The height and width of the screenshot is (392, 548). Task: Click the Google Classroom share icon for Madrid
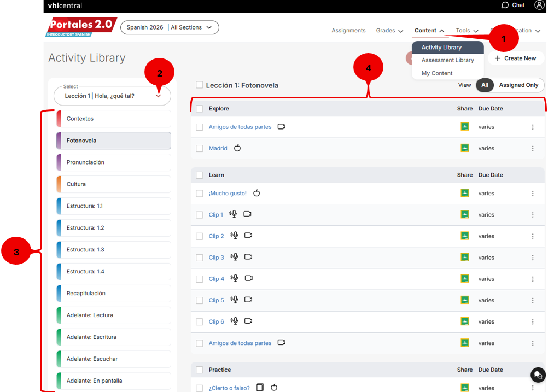pos(465,148)
